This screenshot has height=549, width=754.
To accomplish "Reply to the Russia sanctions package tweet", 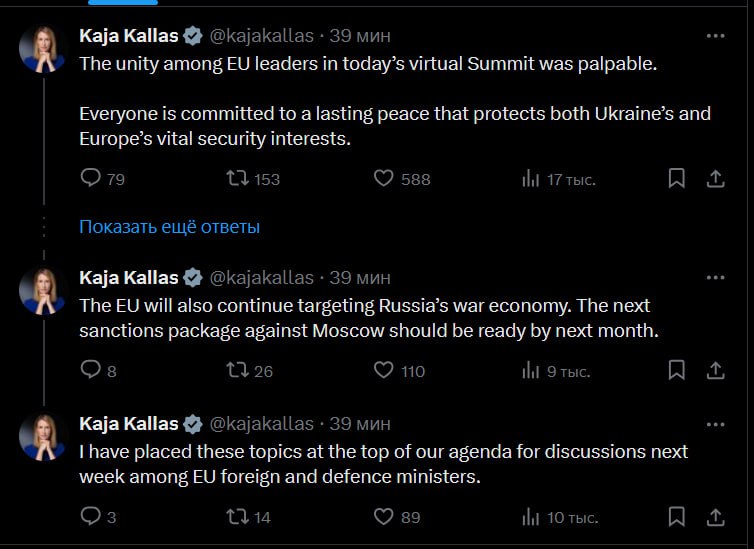I will pyautogui.click(x=90, y=370).
